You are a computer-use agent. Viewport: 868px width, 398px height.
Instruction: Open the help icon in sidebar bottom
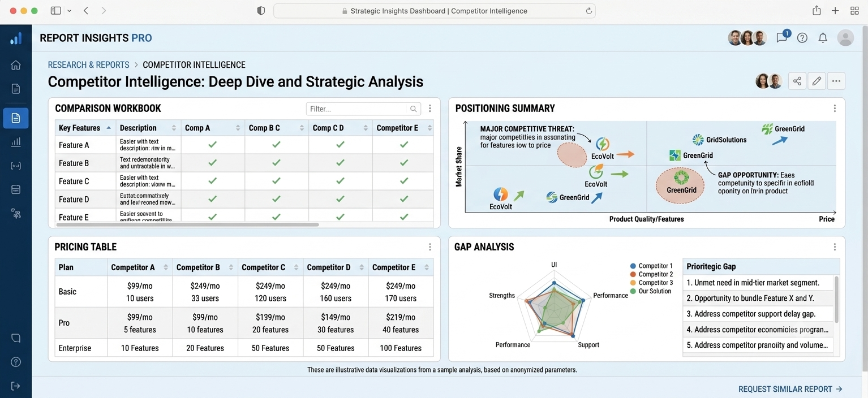coord(16,362)
